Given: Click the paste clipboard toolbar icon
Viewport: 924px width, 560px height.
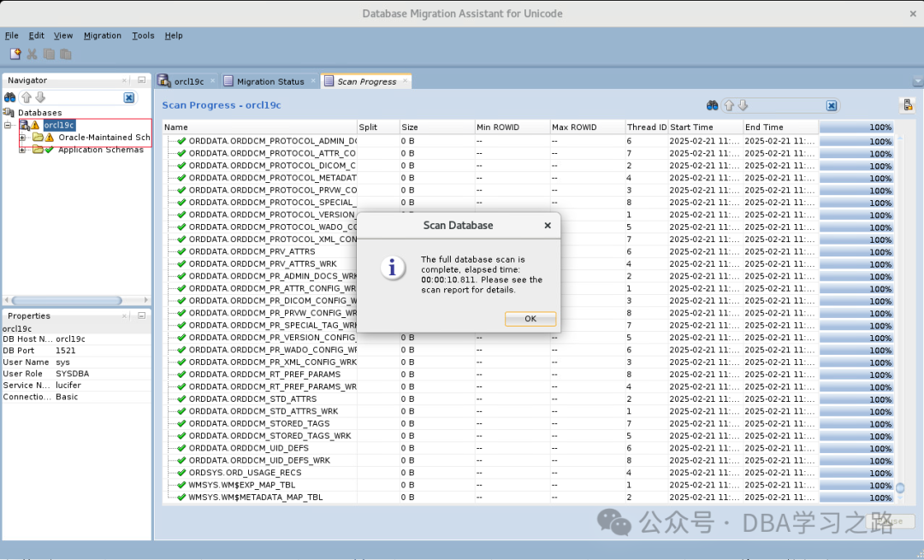Looking at the screenshot, I should point(65,54).
